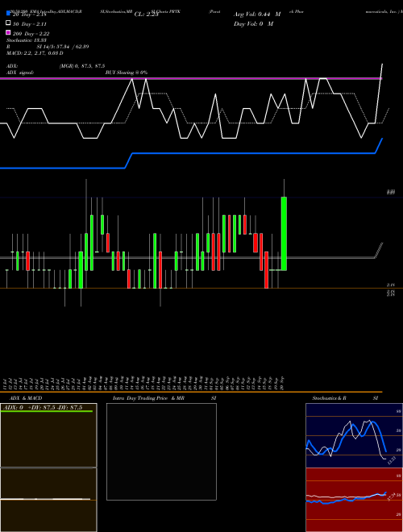
Task: Click the magenta 200 Day legend swatch
Action: pos(8,33)
